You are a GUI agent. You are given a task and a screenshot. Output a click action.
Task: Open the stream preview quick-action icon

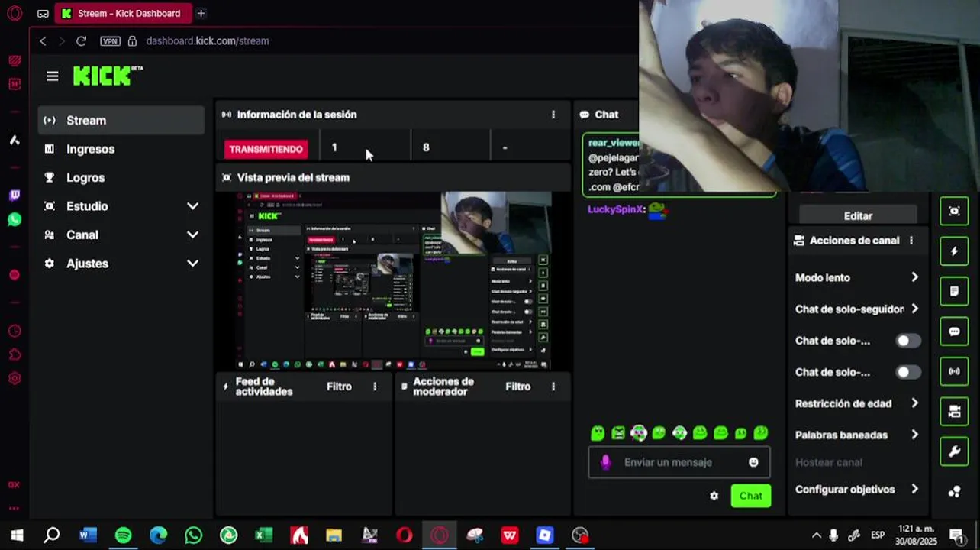point(954,212)
